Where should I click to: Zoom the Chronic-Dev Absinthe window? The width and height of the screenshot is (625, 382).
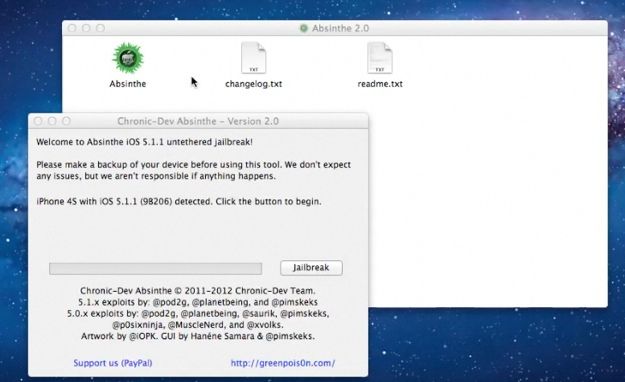click(67, 121)
